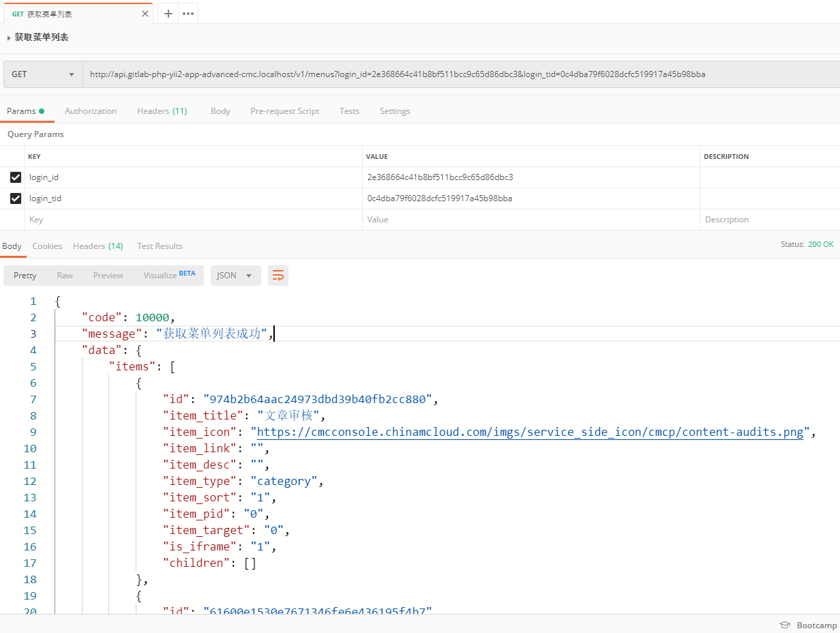Image resolution: width=840 pixels, height=633 pixels.
Task: Open a new request tab with plus icon
Action: pyautogui.click(x=168, y=14)
